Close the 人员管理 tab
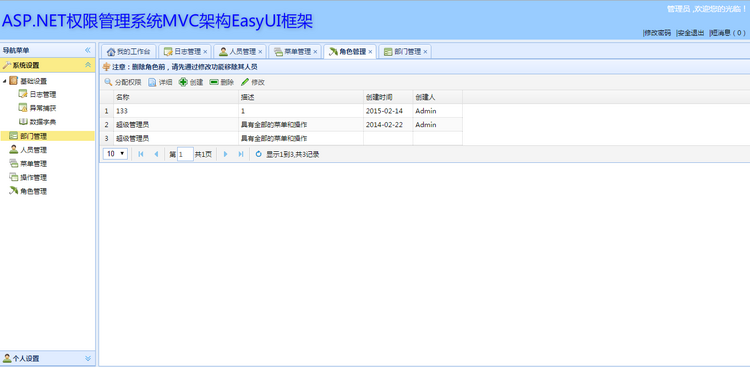 coord(260,52)
